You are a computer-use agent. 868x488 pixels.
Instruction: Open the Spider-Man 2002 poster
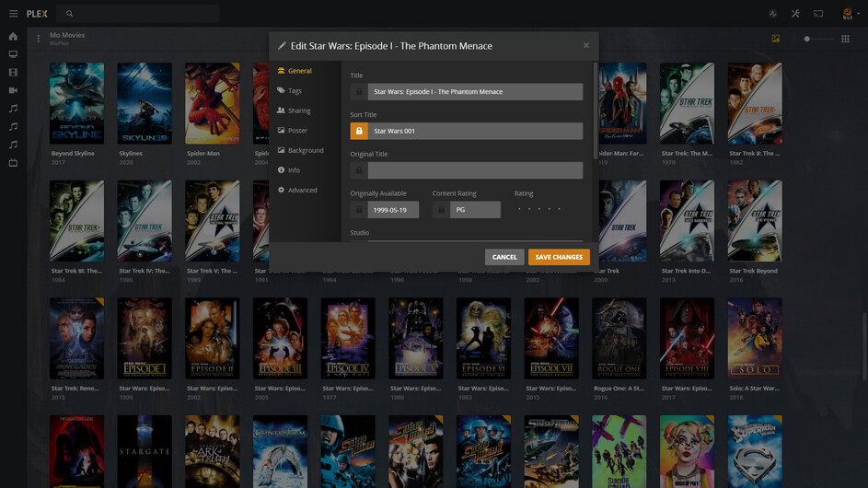coord(213,103)
